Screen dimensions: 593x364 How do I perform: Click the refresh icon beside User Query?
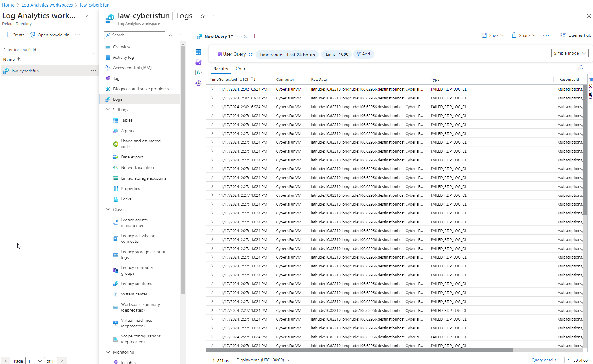tap(250, 54)
